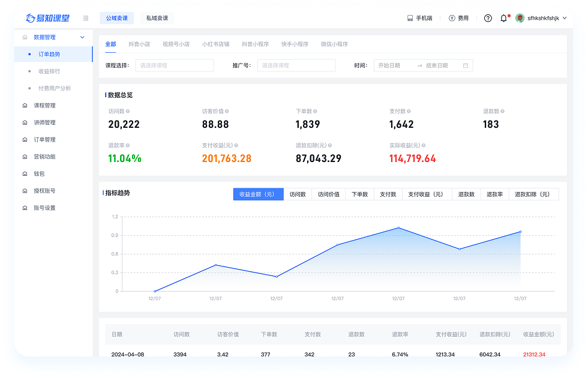
Task: Click the help question mark icon
Action: [488, 18]
